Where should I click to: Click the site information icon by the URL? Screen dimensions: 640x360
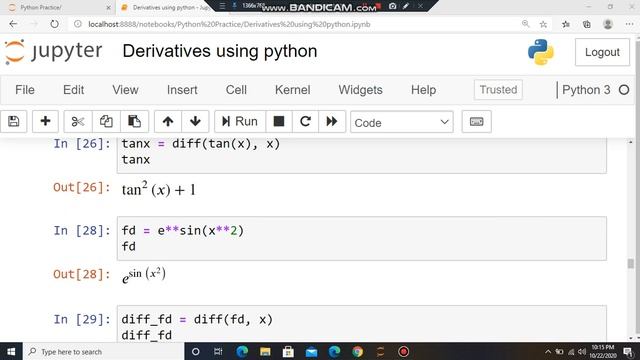(78, 24)
